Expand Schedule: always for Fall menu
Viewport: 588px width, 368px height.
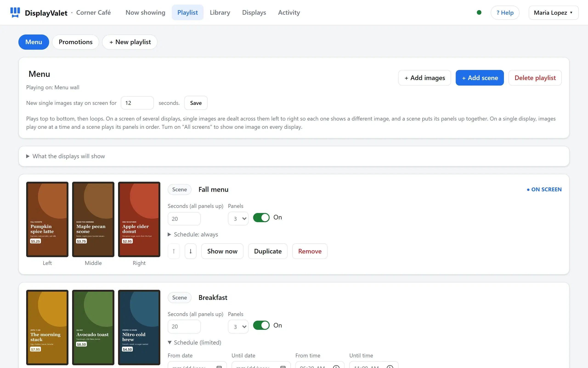pyautogui.click(x=193, y=234)
